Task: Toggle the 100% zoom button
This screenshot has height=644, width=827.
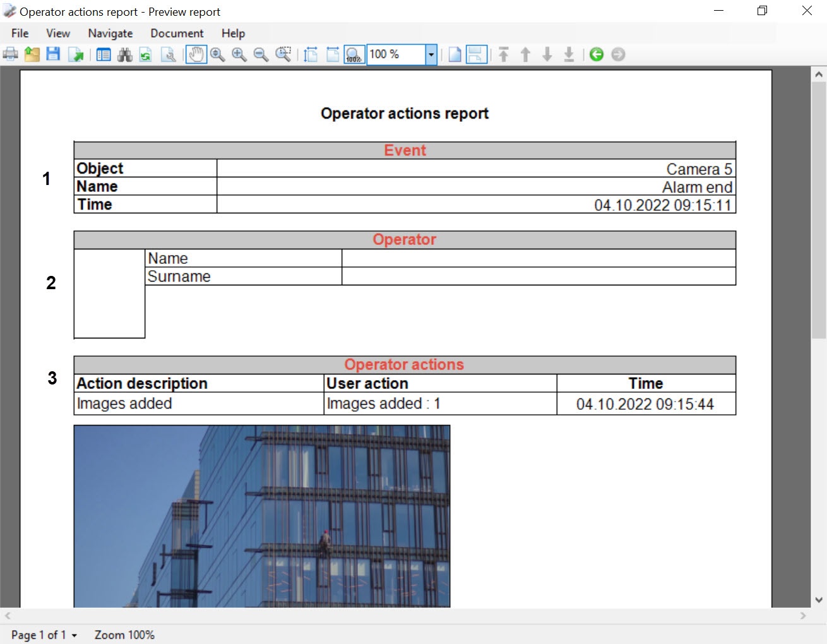Action: point(354,55)
